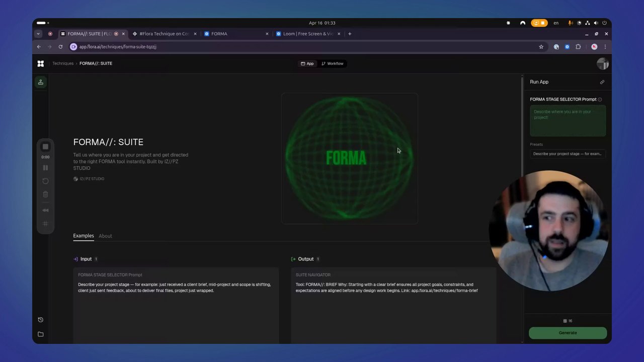Select the Examples tab
Image resolution: width=644 pixels, height=362 pixels.
click(x=84, y=236)
